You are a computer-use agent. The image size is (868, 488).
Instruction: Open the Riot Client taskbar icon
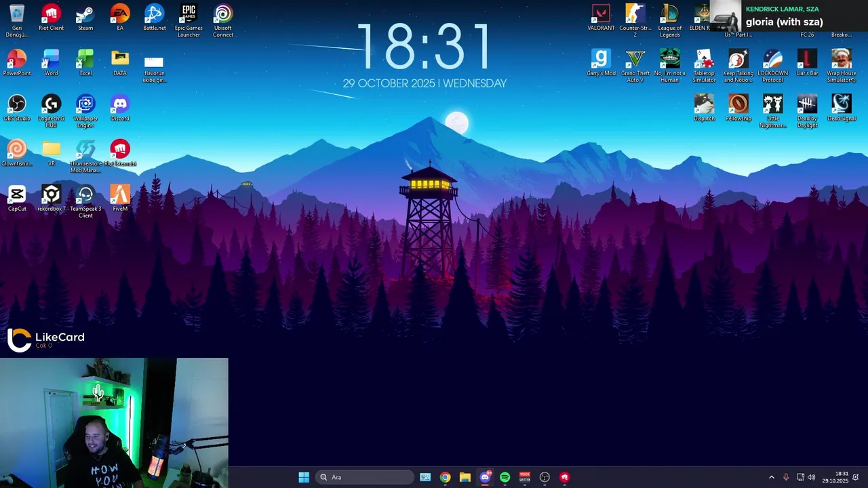point(564,477)
